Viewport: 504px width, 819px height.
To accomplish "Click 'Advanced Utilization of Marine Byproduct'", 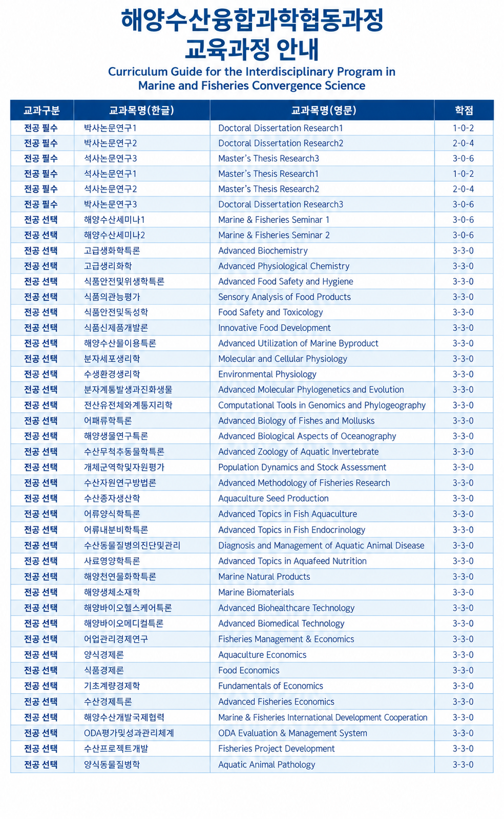I will tap(298, 343).
